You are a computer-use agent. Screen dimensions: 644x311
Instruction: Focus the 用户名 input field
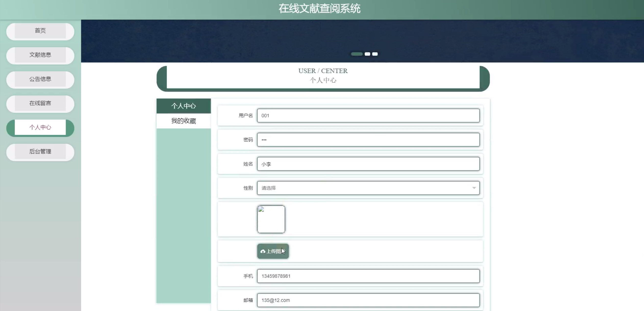(x=368, y=116)
